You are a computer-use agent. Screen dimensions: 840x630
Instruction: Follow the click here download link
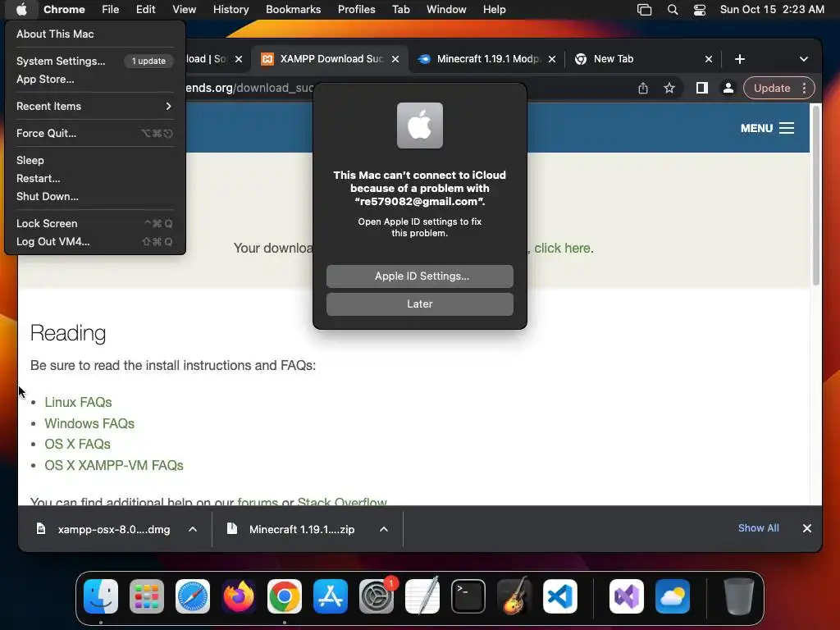tap(563, 248)
